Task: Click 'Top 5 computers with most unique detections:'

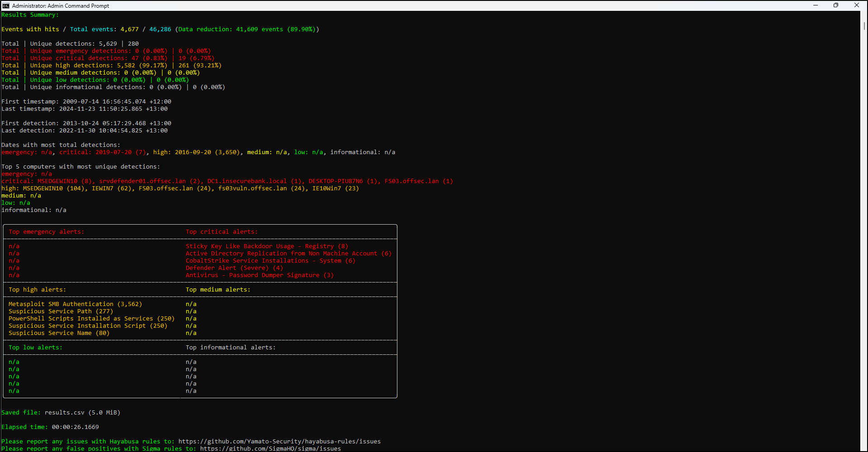Action: [x=81, y=167]
